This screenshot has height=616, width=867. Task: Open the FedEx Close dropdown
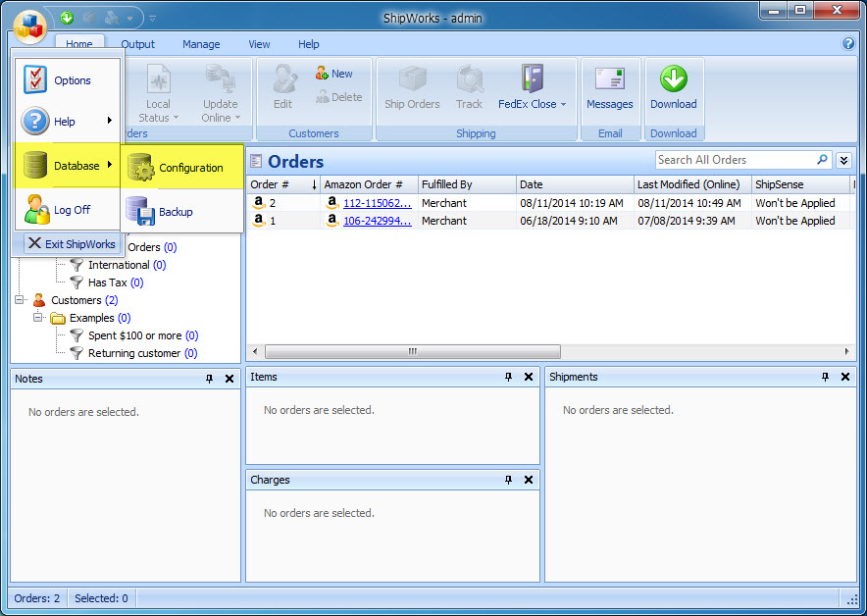pyautogui.click(x=533, y=104)
